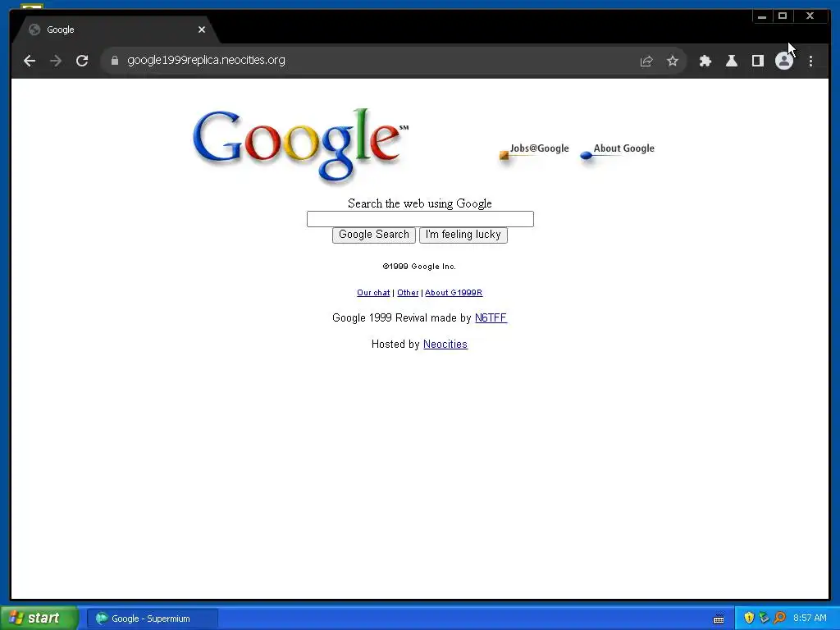Close the Google tab
The height and width of the screenshot is (630, 840).
click(x=202, y=30)
